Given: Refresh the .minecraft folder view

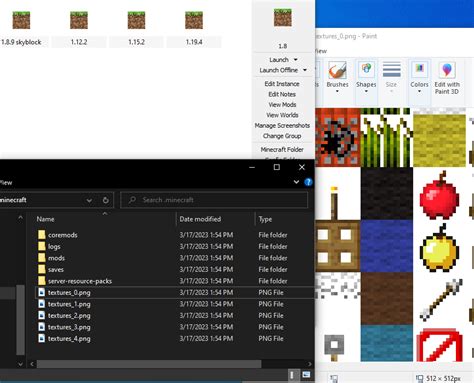Looking at the screenshot, I should (x=106, y=200).
